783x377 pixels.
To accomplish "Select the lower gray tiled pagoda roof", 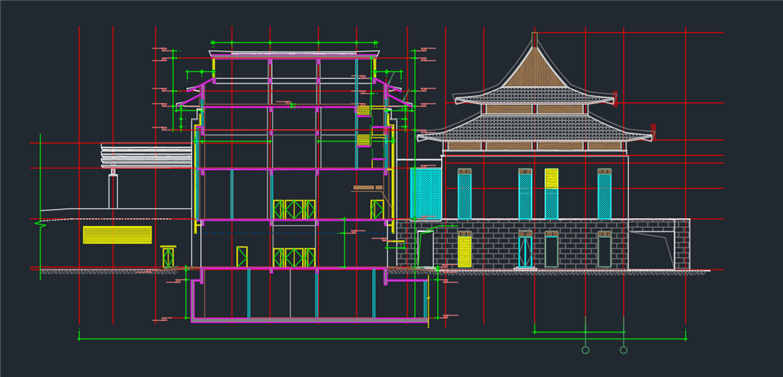I will point(535,128).
